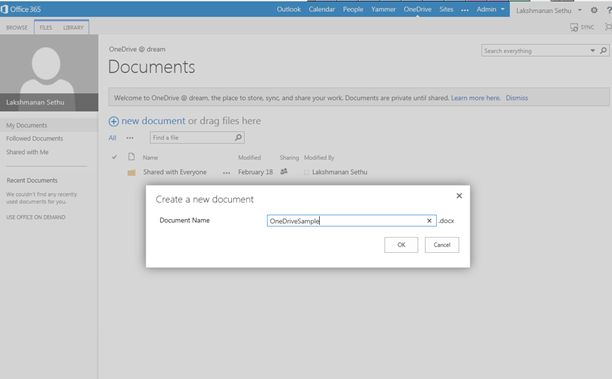Open My Documents in sidebar

pyautogui.click(x=27, y=125)
